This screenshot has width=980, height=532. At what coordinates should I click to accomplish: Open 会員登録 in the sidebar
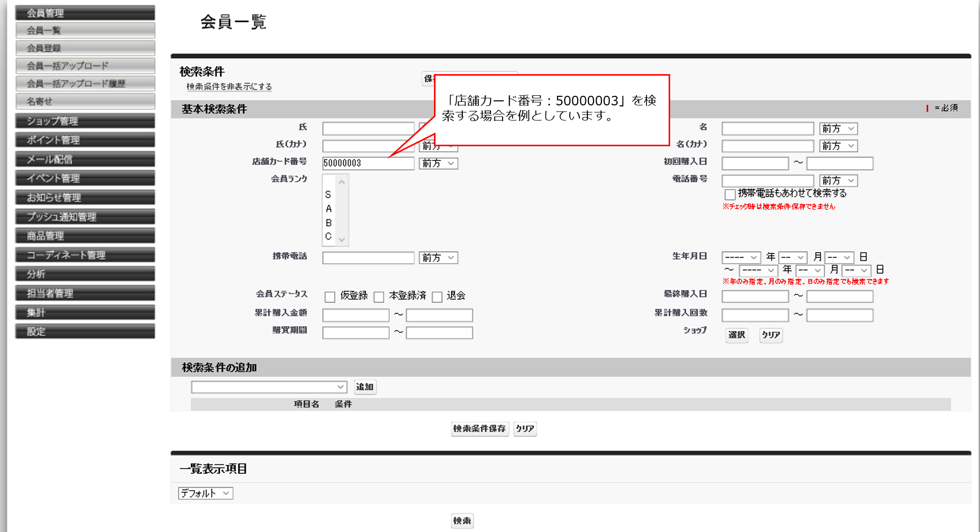(x=85, y=48)
